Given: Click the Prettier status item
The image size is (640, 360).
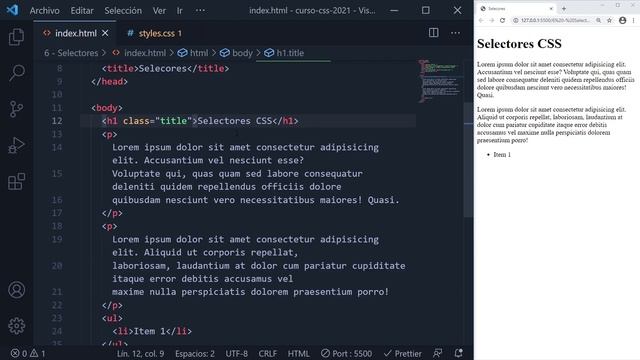Looking at the screenshot, I should click(403, 353).
